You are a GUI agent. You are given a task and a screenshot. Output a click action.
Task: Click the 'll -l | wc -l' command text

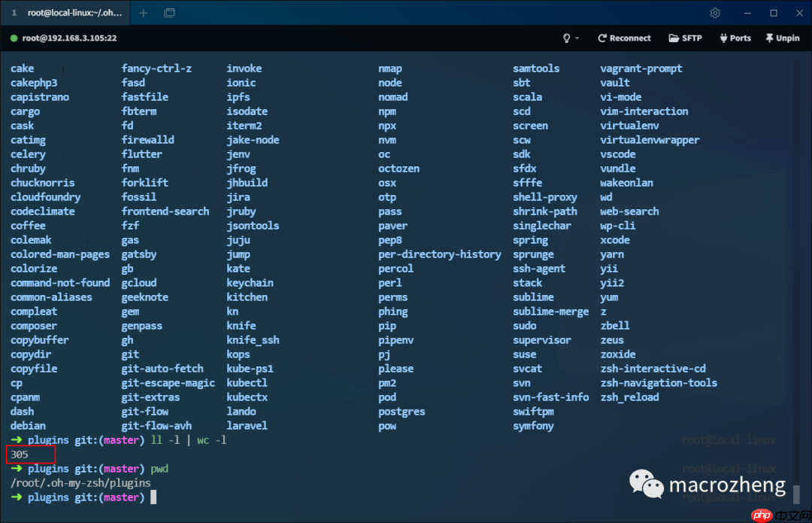coord(189,440)
